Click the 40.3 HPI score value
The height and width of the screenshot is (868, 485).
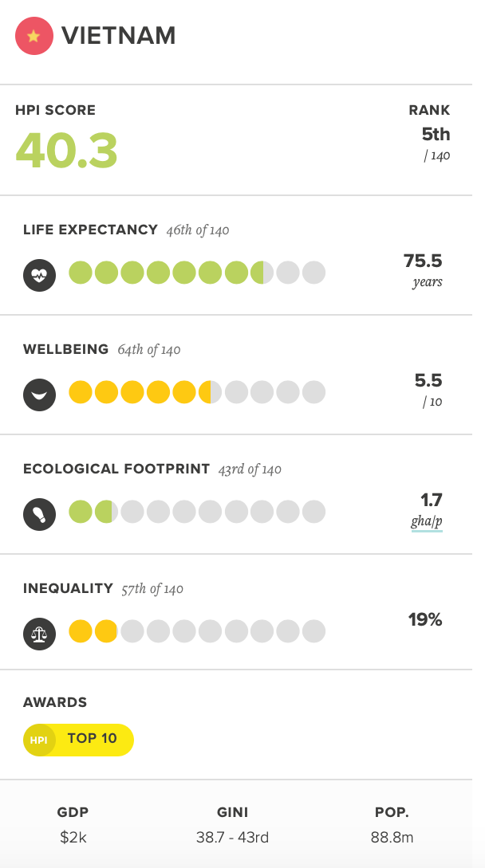click(x=67, y=150)
